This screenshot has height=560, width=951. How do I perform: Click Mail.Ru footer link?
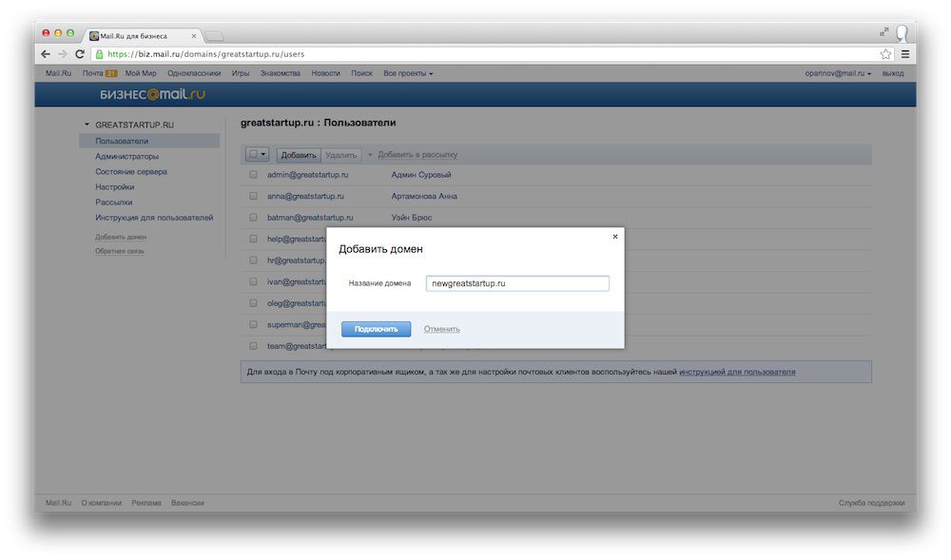pyautogui.click(x=58, y=503)
